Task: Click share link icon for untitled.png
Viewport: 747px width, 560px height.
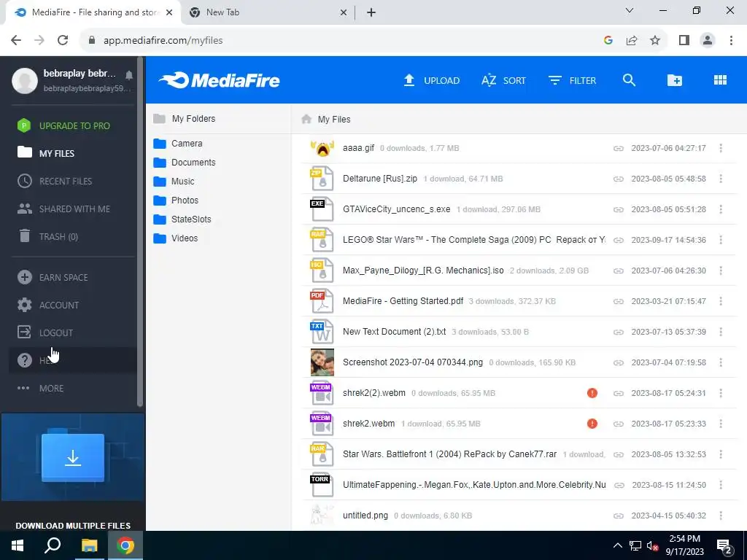Action: point(619,516)
